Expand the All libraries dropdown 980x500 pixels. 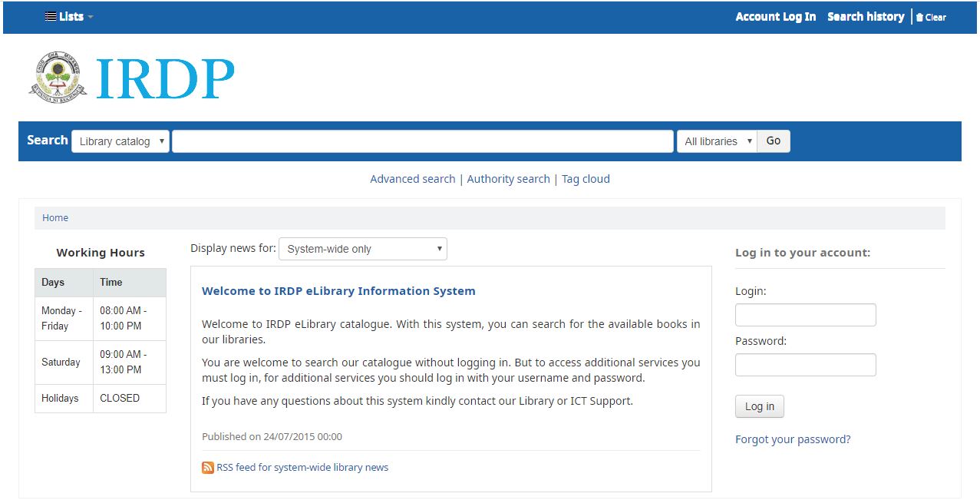716,141
